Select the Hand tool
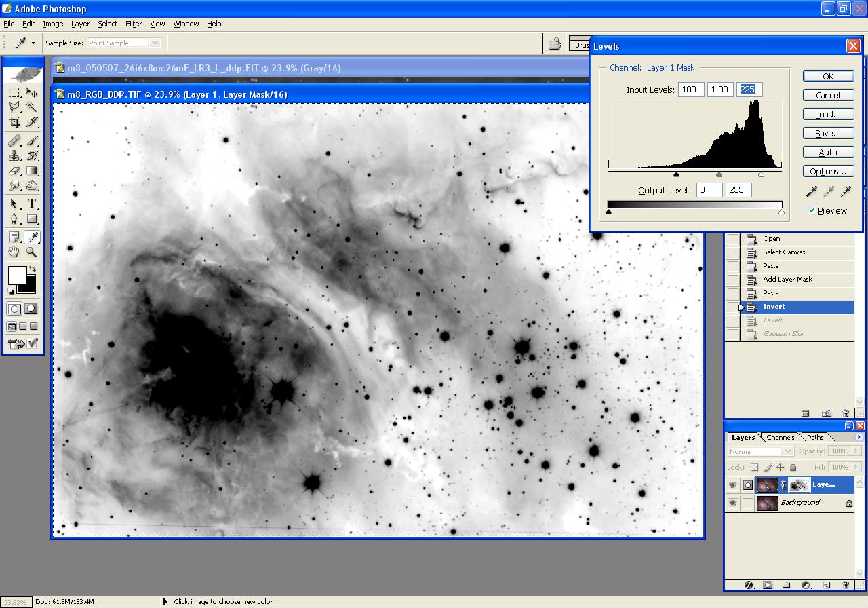This screenshot has width=868, height=608. tap(14, 252)
